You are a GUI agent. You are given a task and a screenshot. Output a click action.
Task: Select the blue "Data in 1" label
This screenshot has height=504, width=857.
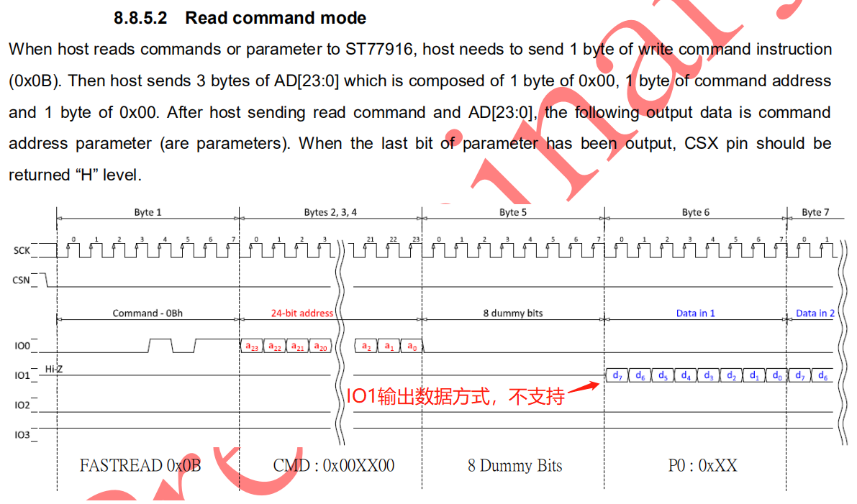695,313
